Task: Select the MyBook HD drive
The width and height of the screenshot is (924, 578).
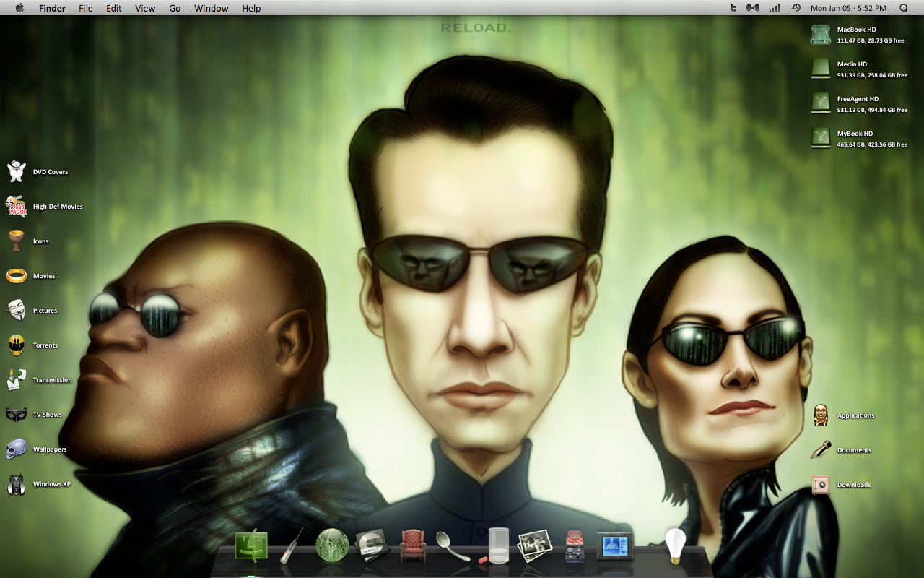Action: (x=821, y=138)
